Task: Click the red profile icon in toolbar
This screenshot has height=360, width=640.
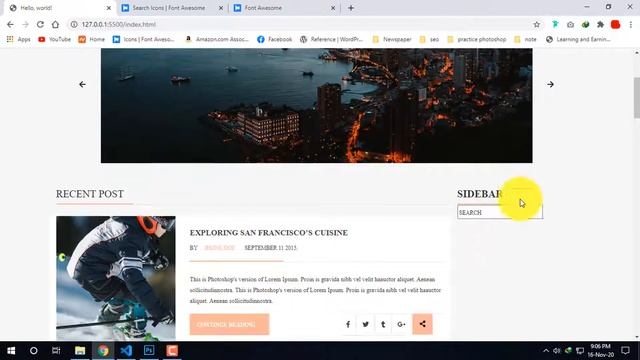Action: tap(616, 24)
